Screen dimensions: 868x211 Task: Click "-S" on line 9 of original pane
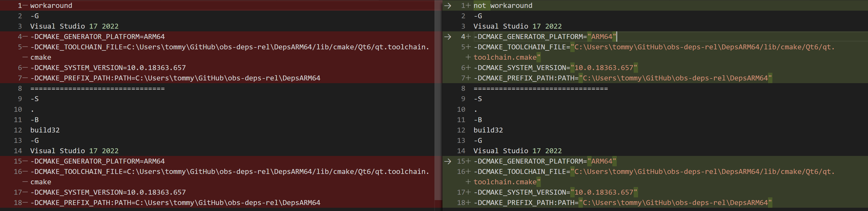coord(35,99)
